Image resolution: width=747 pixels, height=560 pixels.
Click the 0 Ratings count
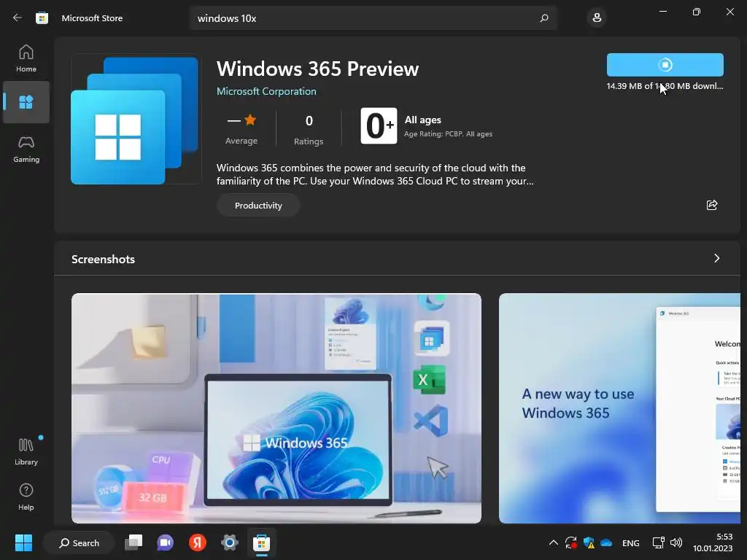[x=309, y=129]
